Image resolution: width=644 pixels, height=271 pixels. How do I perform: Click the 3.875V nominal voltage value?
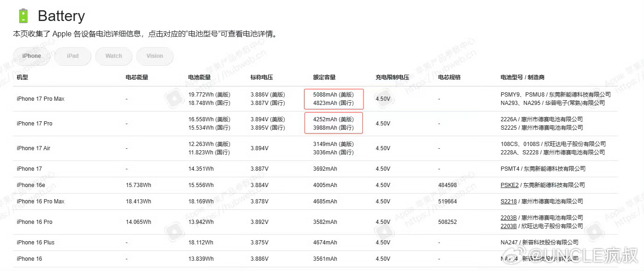259,243
